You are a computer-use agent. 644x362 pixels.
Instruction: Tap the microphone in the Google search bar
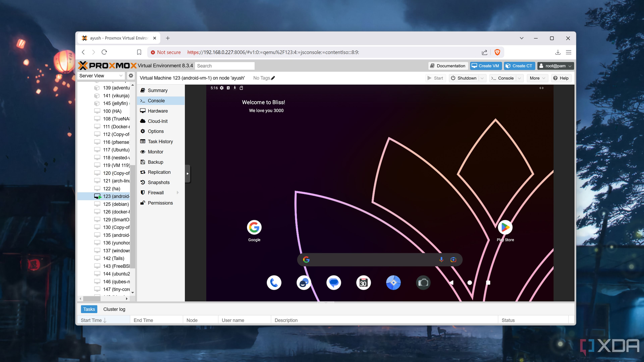(x=441, y=259)
